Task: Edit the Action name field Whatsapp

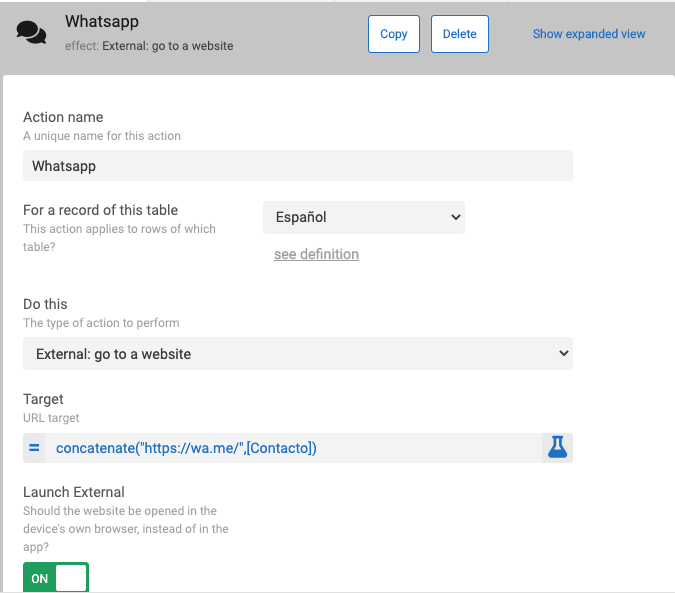Action: (x=298, y=166)
